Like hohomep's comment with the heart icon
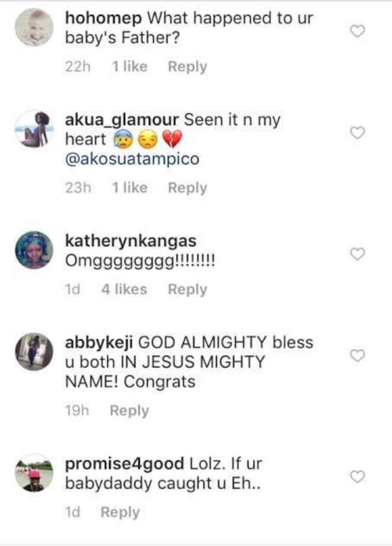This screenshot has height=546, width=392. tap(357, 31)
